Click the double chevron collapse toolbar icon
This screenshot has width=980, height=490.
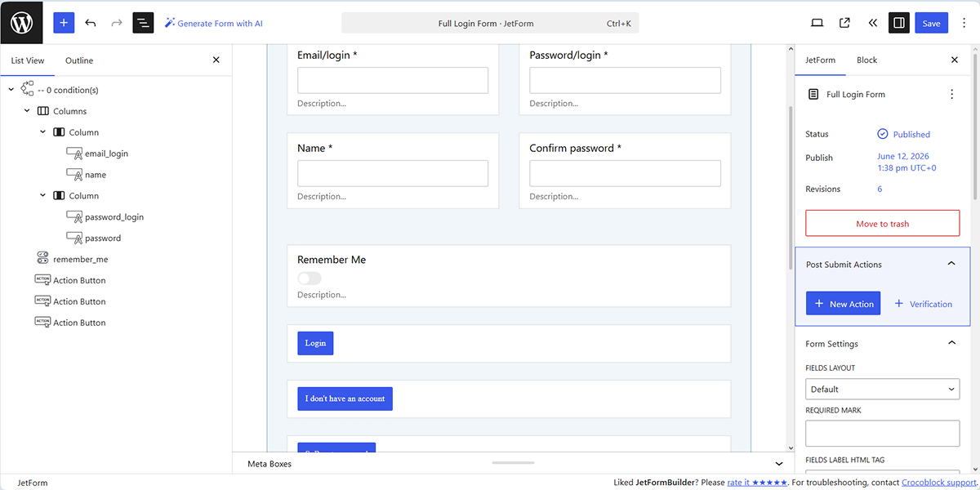tap(872, 23)
